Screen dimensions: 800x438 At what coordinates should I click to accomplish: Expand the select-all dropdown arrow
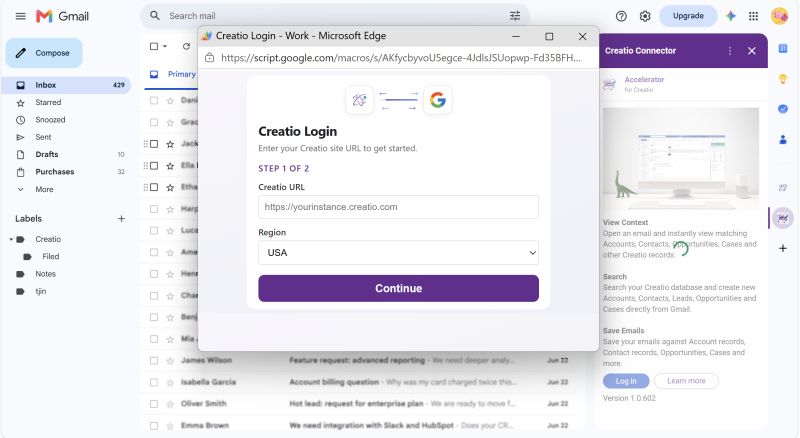point(165,46)
